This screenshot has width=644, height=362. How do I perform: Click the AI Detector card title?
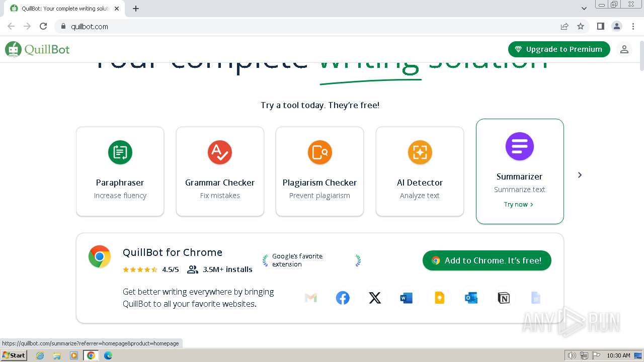point(420,183)
